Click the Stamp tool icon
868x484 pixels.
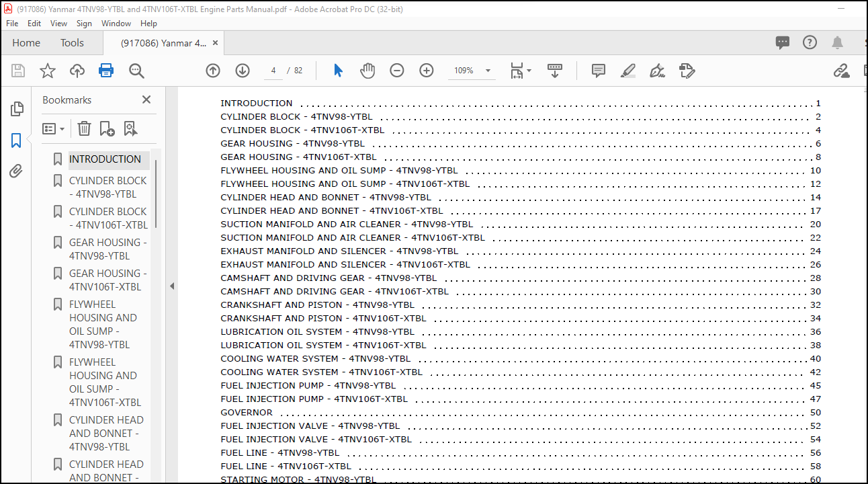687,71
